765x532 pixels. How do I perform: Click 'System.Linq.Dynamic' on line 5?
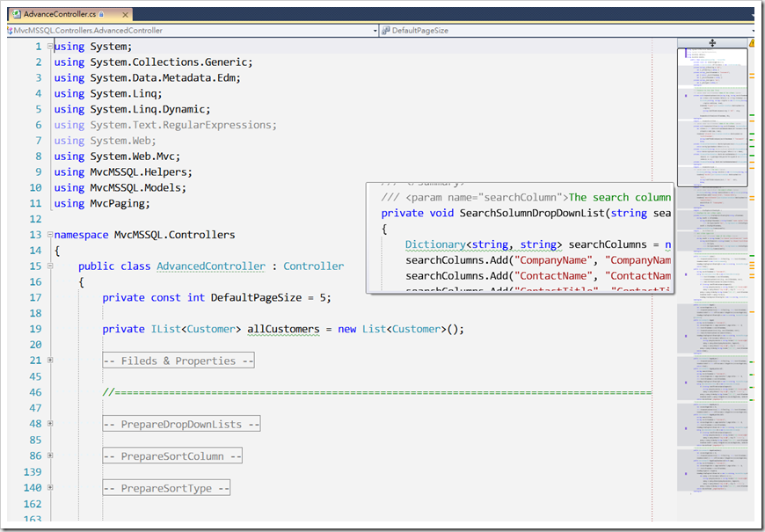[148, 109]
